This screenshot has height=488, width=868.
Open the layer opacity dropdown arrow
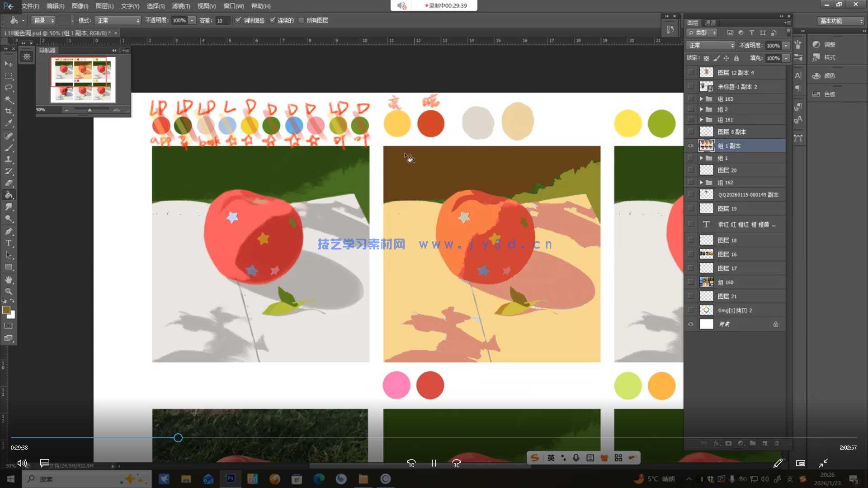(786, 46)
